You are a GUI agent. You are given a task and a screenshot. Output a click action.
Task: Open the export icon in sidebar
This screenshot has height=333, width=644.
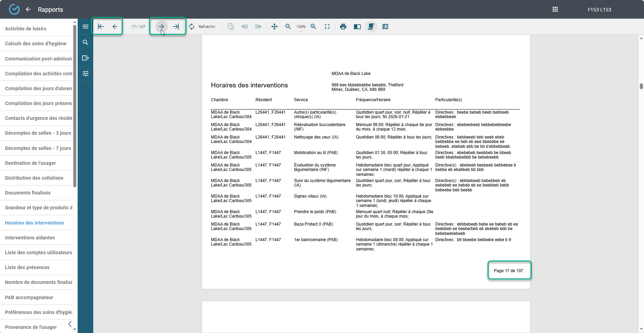(x=85, y=58)
